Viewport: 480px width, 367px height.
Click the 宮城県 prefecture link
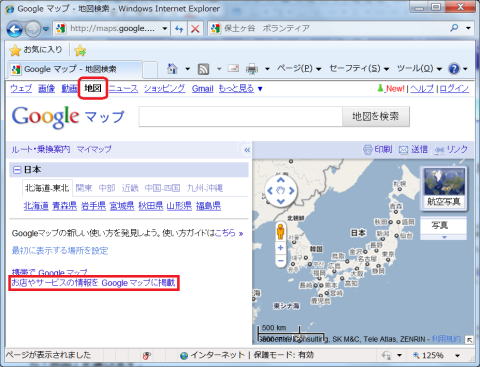pyautogui.click(x=122, y=206)
